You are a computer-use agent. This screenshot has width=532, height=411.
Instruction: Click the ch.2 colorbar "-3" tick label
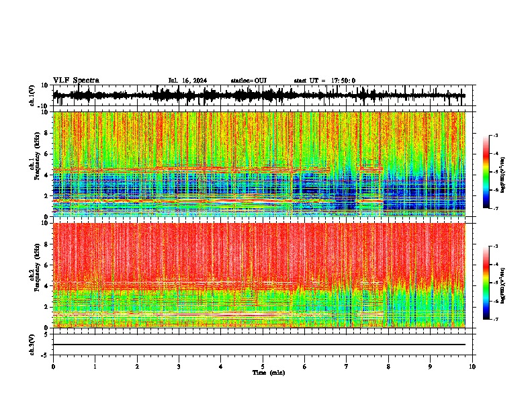(496, 246)
